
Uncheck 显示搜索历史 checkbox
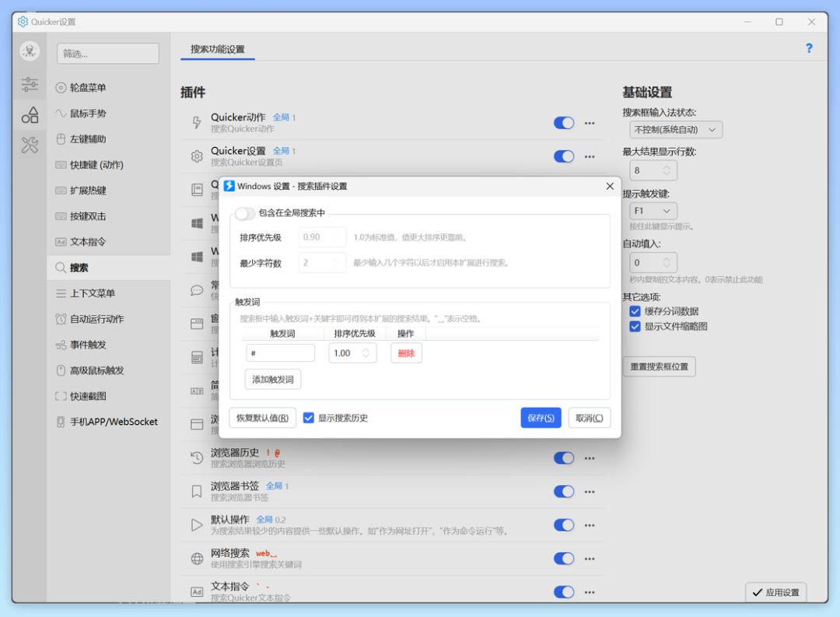[309, 418]
